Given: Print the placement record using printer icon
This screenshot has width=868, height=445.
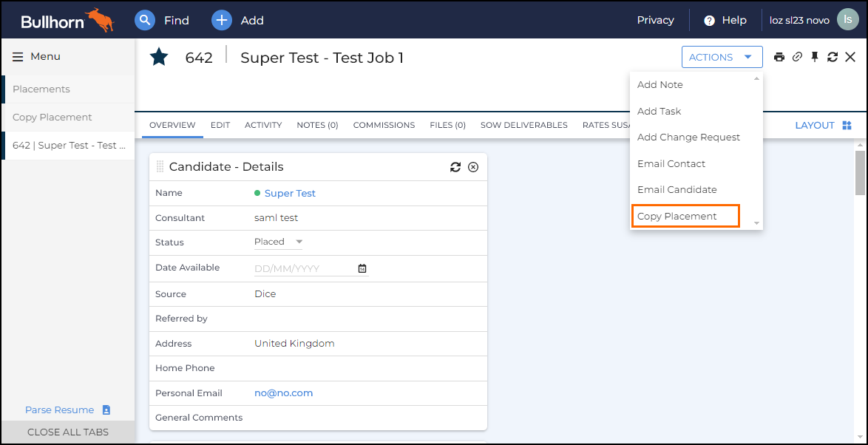Looking at the screenshot, I should [x=779, y=57].
